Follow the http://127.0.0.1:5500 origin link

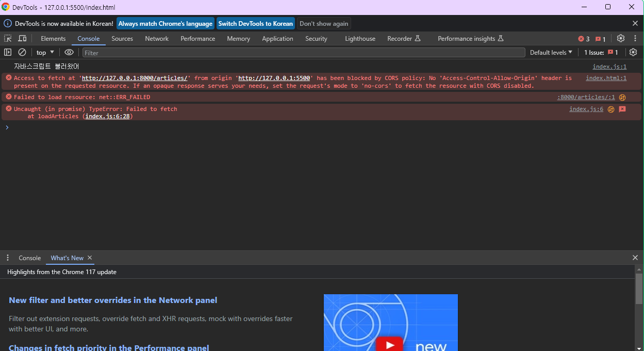[x=274, y=78]
